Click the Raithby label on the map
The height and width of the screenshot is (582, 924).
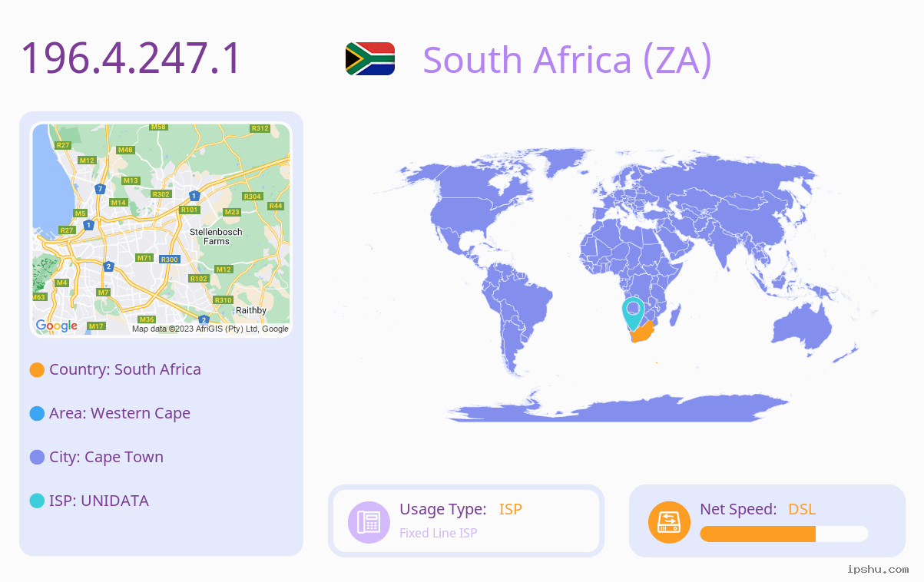(x=251, y=310)
